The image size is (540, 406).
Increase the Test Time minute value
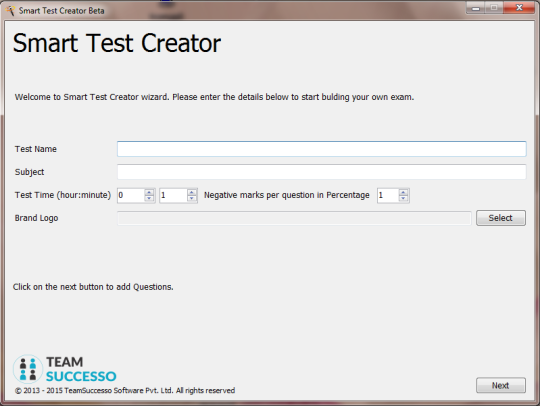coord(192,192)
